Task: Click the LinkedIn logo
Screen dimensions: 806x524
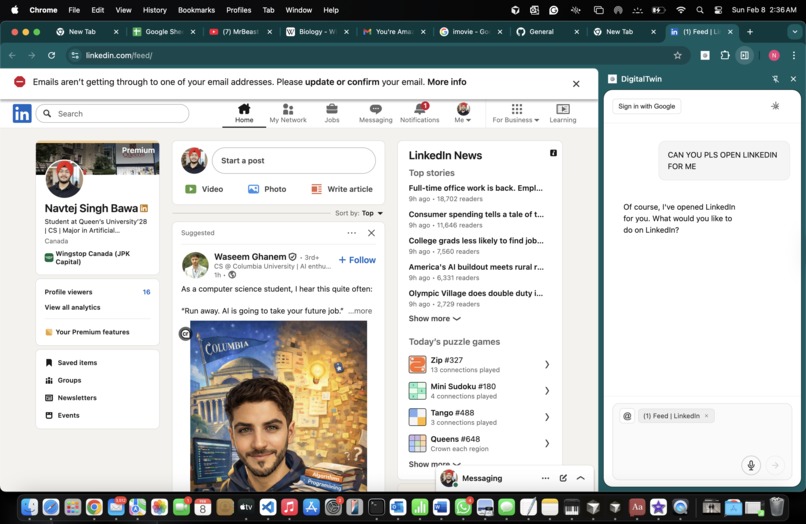Action: point(22,113)
